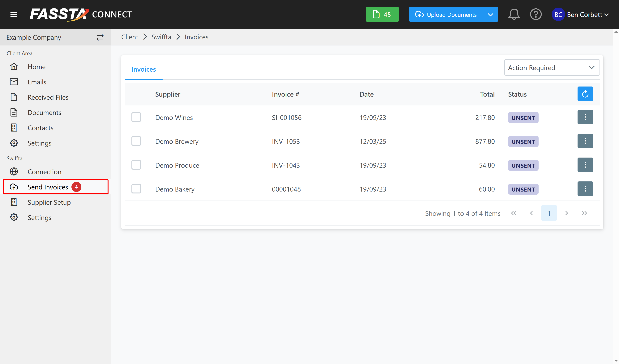Check the Demo Produce invoice checkbox
The image size is (619, 364).
click(x=136, y=165)
